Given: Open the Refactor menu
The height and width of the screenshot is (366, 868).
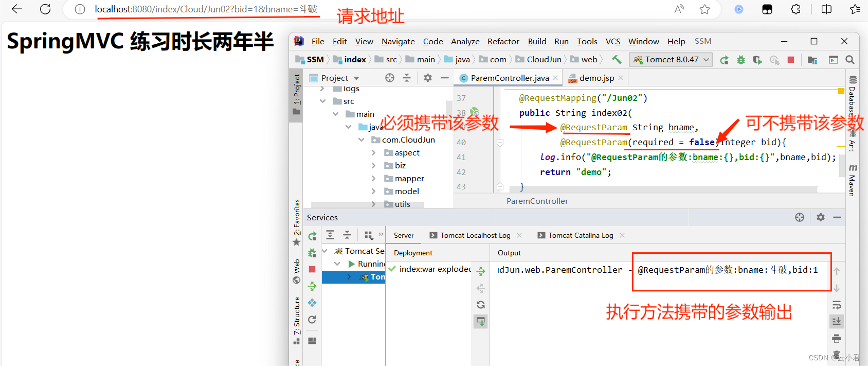Looking at the screenshot, I should (503, 41).
